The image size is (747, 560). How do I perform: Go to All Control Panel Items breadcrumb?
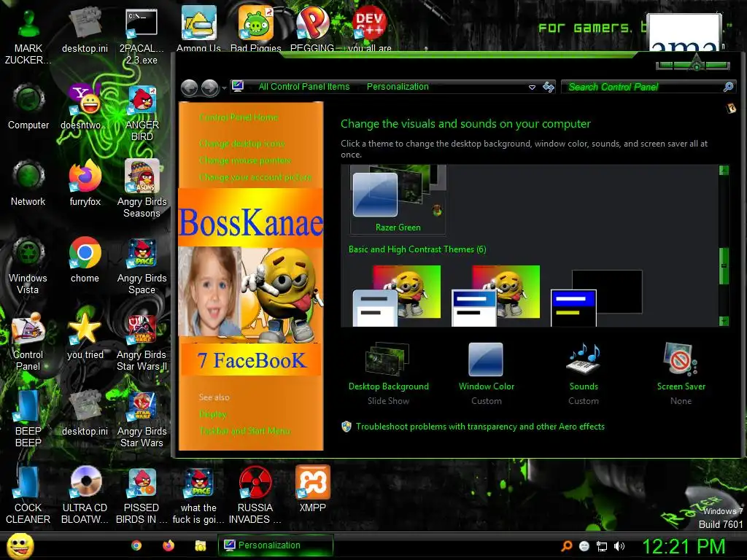304,87
